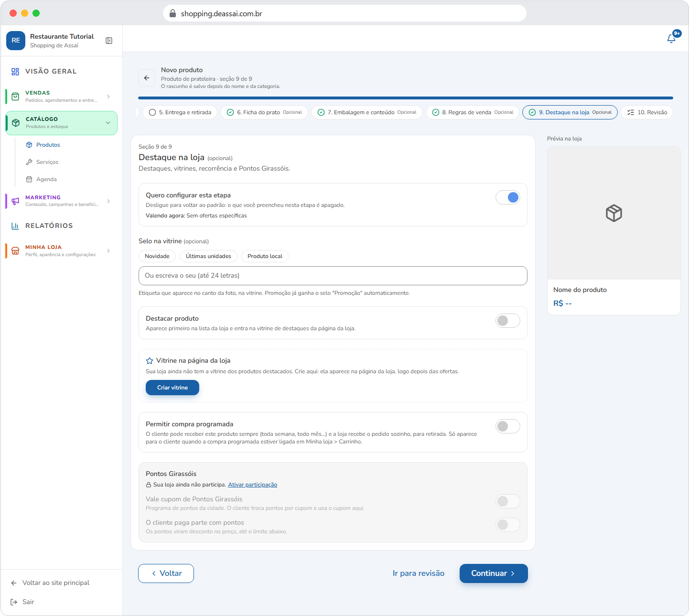Click the RE store avatar
The height and width of the screenshot is (616, 689).
(16, 41)
